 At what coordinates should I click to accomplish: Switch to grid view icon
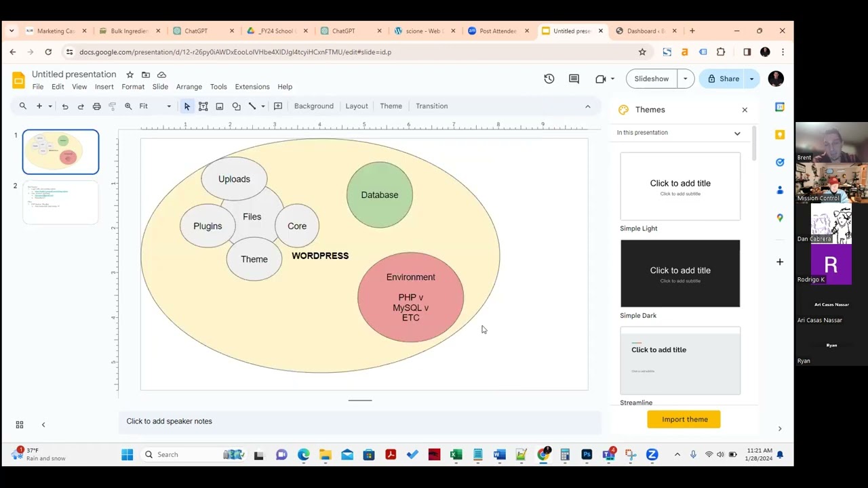pos(20,425)
